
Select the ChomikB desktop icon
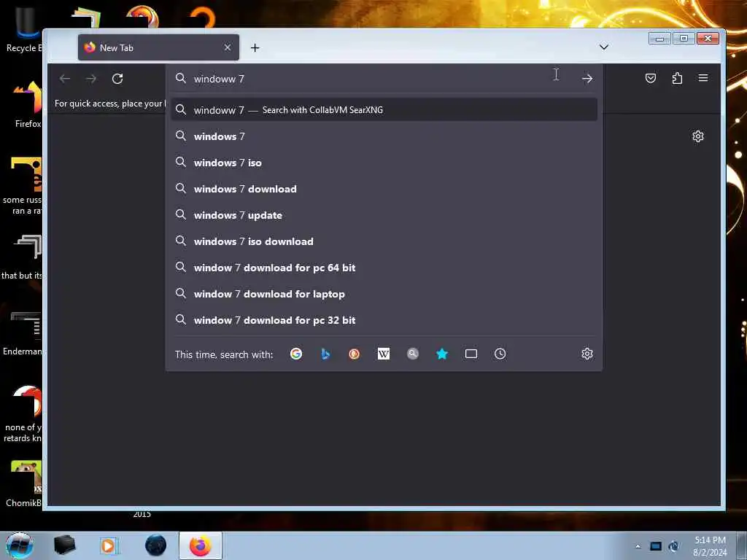tap(24, 484)
